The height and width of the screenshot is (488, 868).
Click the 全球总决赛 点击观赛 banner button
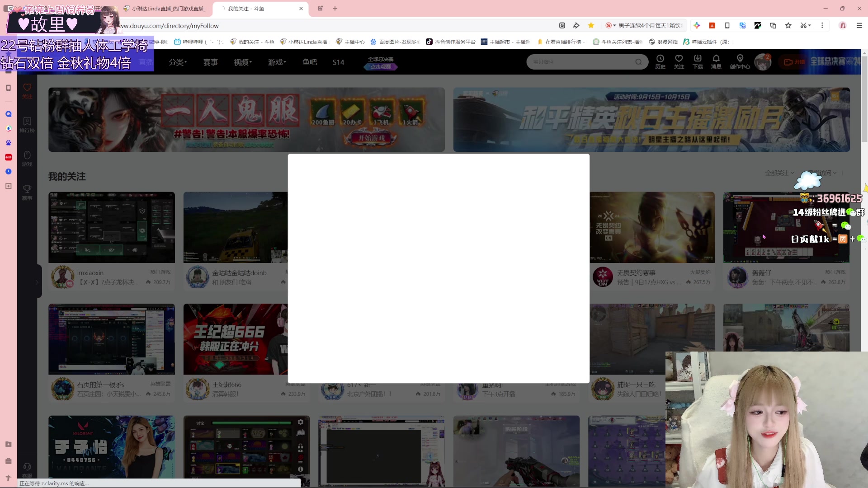coord(381,63)
